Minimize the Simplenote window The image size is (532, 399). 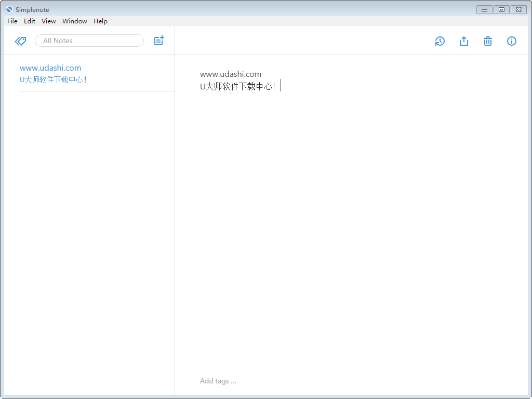pyautogui.click(x=484, y=10)
